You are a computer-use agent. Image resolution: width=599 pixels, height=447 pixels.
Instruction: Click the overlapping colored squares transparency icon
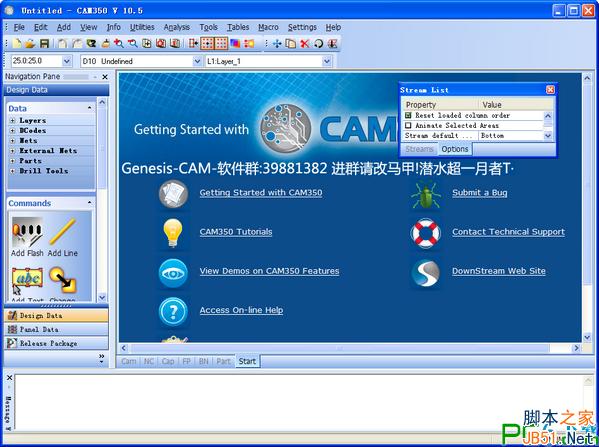pos(235,44)
